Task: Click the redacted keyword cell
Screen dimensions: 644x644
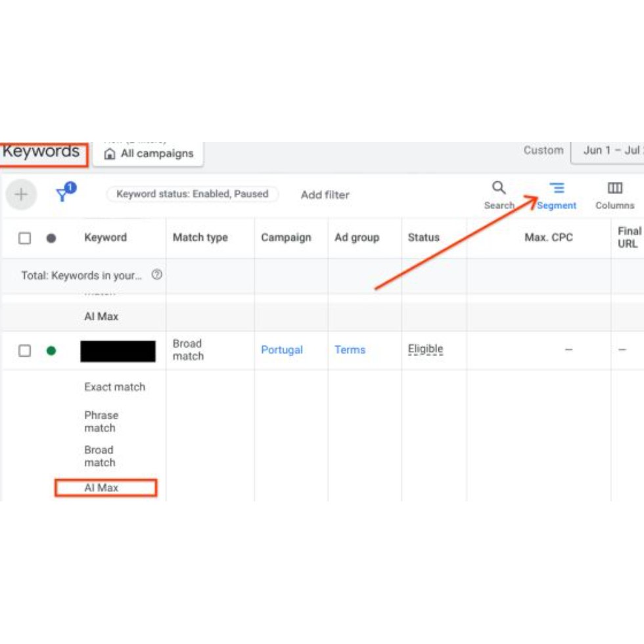Action: [118, 351]
